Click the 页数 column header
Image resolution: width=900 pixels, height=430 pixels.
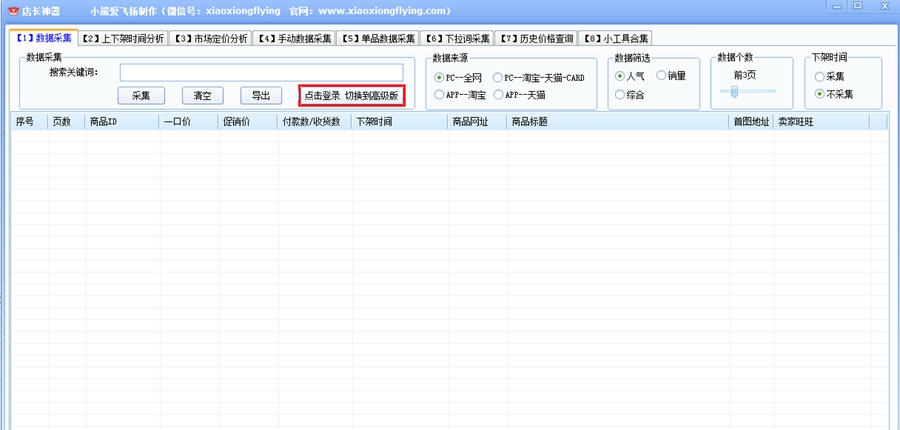tap(67, 122)
